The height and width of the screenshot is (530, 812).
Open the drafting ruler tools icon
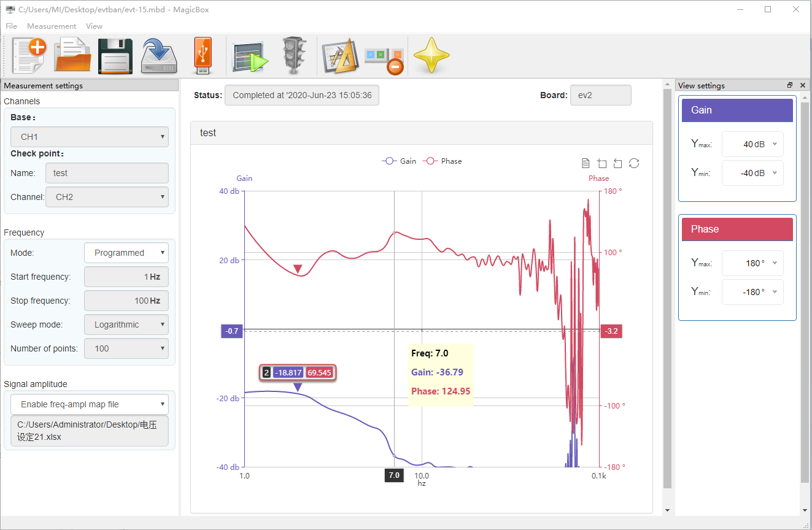(x=340, y=56)
